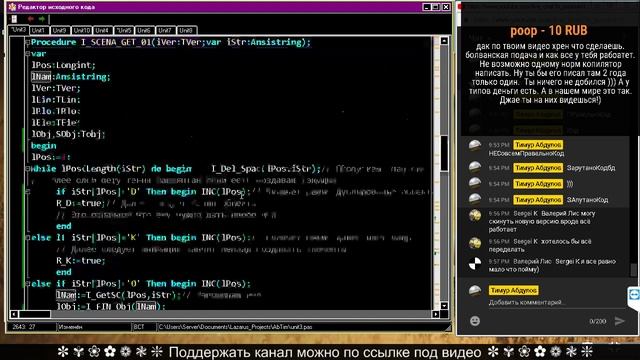This screenshot has height=360, width=640.
Task: Open the Lazarus icon in editor title bar
Action: click(x=13, y=7)
